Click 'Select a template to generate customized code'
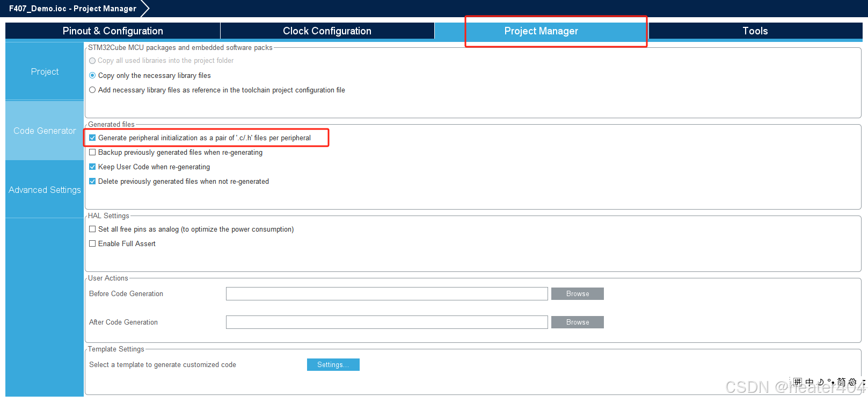 coord(163,365)
